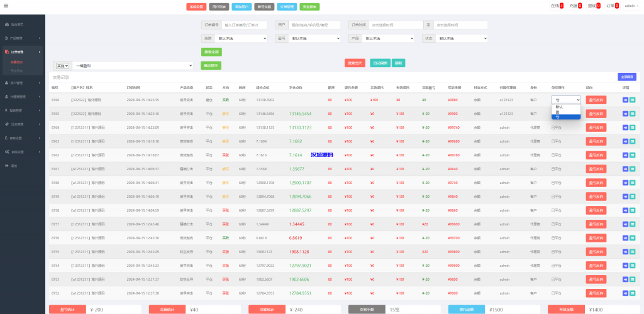This screenshot has width=644, height=314.
Task: Click 盈亏反向 button for order 8765
Action: [x=596, y=114]
